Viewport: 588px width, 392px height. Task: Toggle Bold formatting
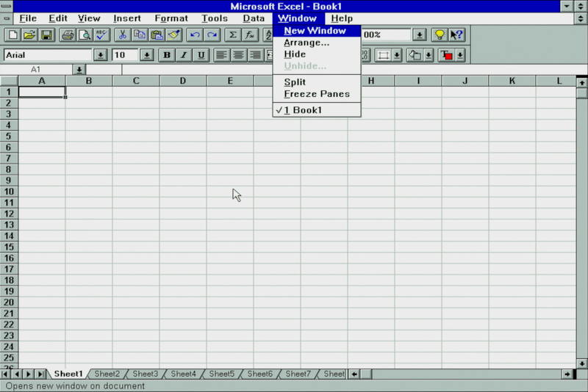(x=167, y=55)
